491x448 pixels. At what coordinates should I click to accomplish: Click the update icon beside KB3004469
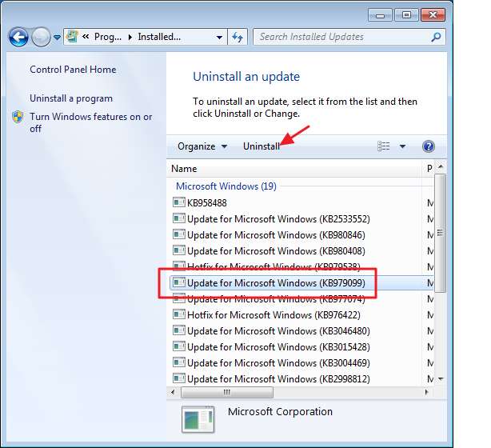click(x=179, y=362)
